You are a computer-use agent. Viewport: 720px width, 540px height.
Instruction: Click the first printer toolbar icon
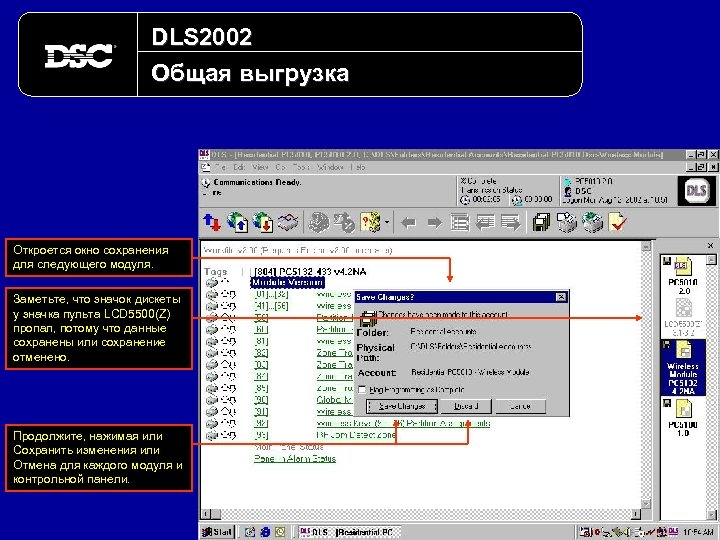[x=567, y=222]
